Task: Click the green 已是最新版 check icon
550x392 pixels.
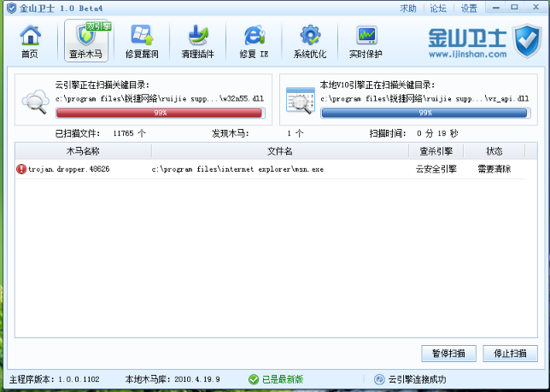Action: 254,379
